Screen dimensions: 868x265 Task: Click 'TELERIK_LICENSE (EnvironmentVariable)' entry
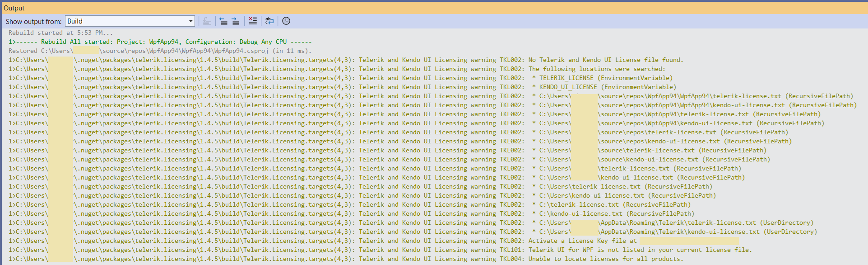tap(606, 78)
